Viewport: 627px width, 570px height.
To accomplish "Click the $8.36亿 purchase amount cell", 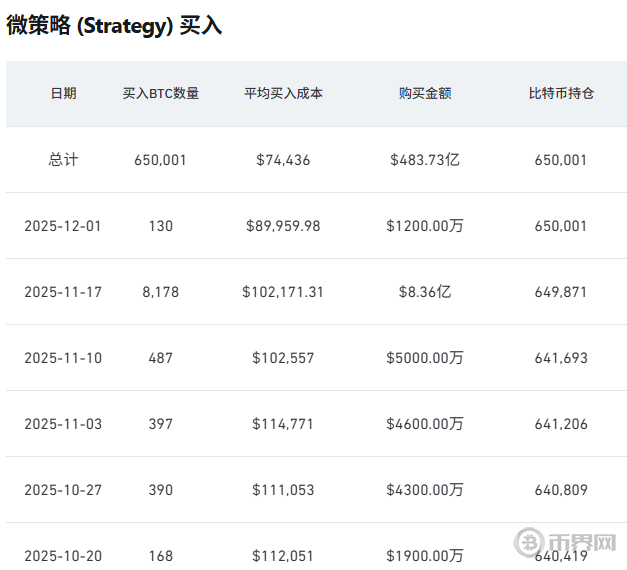I will pyautogui.click(x=424, y=292).
